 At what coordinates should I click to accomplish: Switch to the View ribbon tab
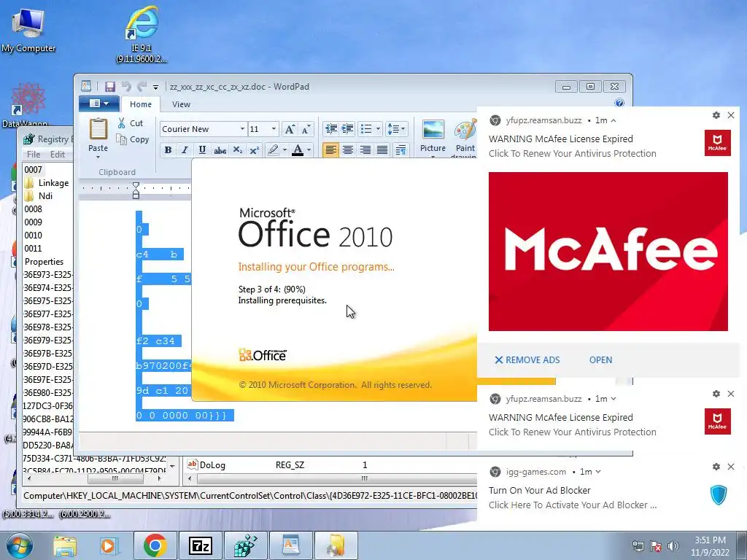(x=181, y=104)
